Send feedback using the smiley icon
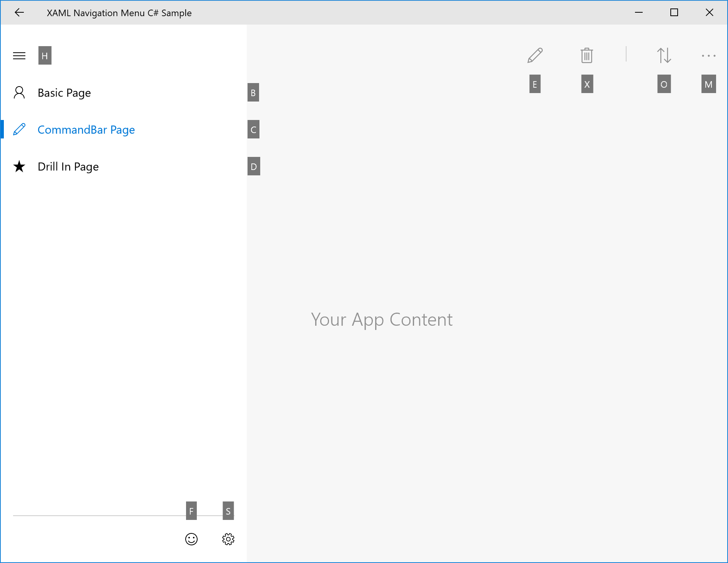Viewport: 728px width, 563px height. pos(191,539)
